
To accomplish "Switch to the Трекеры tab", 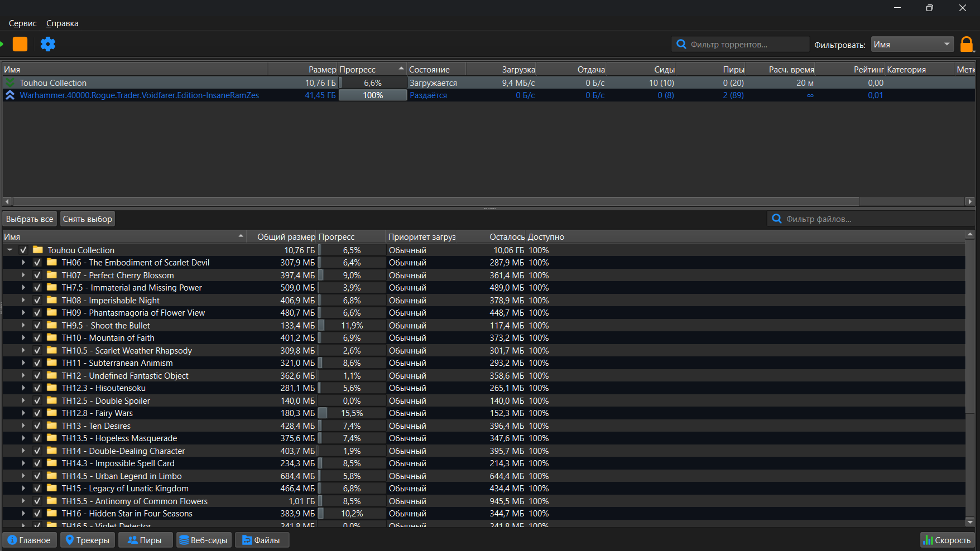I will click(x=88, y=540).
